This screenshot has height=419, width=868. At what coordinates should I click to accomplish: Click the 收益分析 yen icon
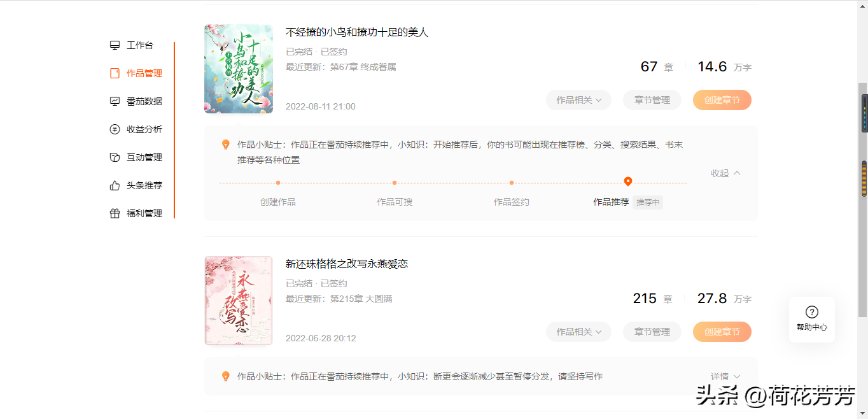[115, 129]
